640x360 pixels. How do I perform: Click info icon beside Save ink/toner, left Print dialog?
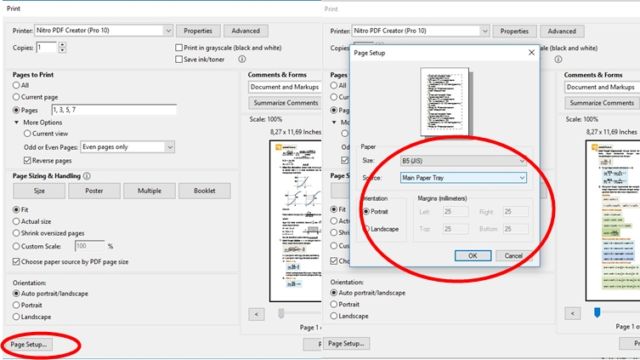tap(242, 59)
